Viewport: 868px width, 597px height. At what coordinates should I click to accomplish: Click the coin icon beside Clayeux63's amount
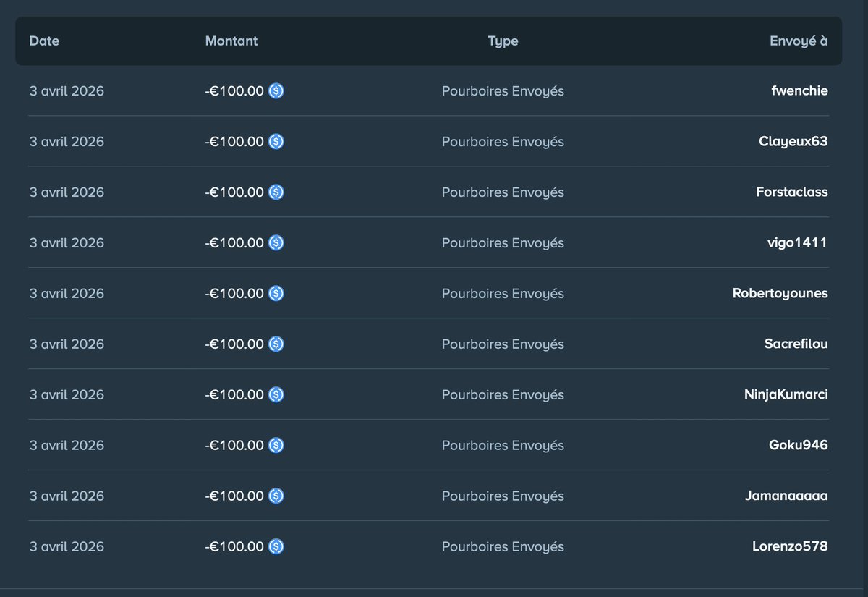[x=276, y=141]
